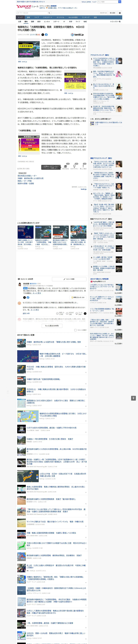Open 発表中の警報・注意報 related link
The height and width of the screenshot is (644, 138).
click(x=26, y=184)
